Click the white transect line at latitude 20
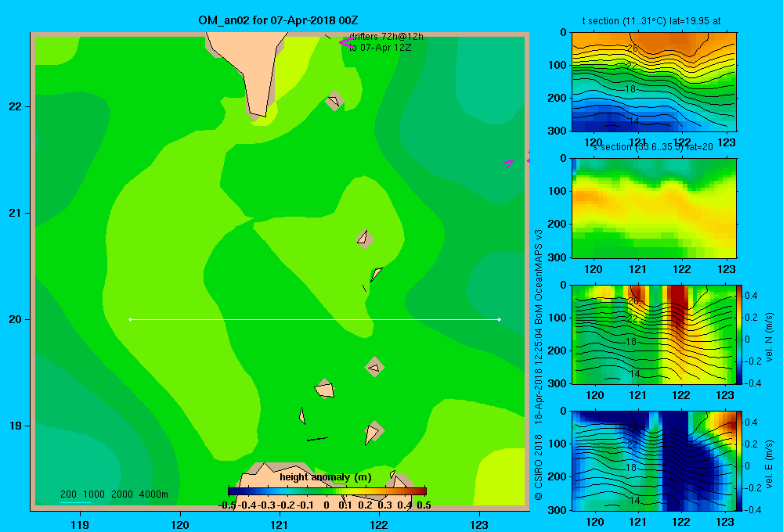Screen dimensions: 783x532 tap(315, 319)
